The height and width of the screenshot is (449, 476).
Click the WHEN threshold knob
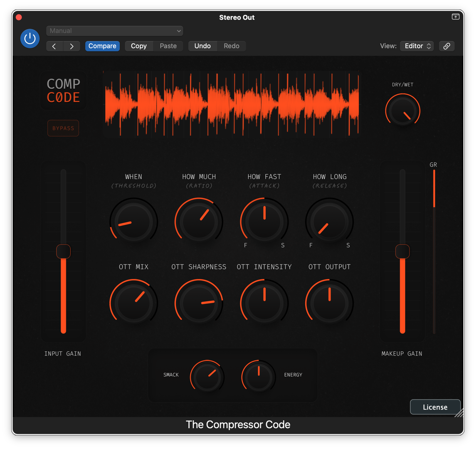[x=133, y=222]
